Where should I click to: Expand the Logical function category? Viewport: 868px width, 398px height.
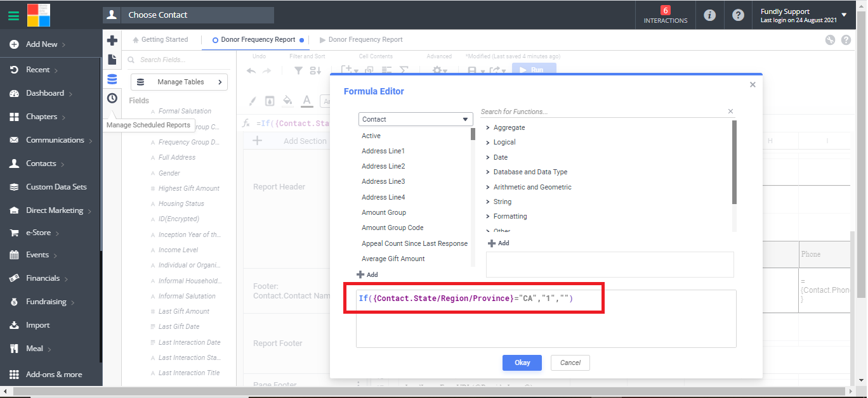point(501,142)
